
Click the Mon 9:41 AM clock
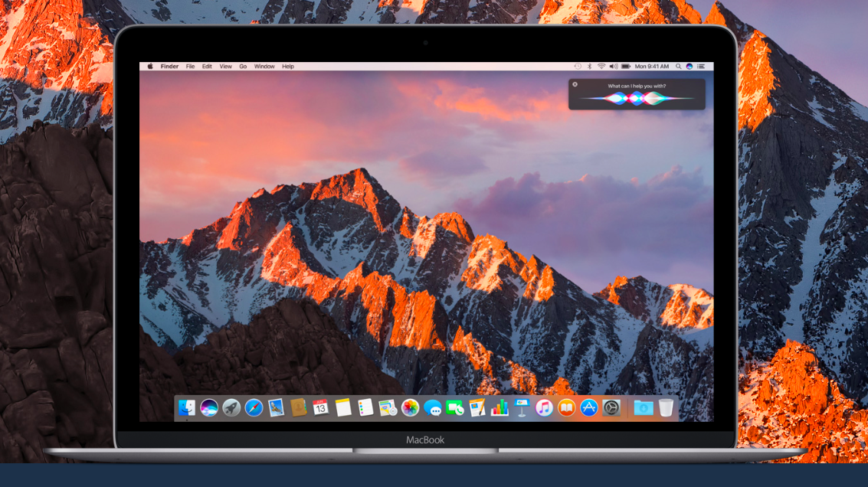[651, 67]
